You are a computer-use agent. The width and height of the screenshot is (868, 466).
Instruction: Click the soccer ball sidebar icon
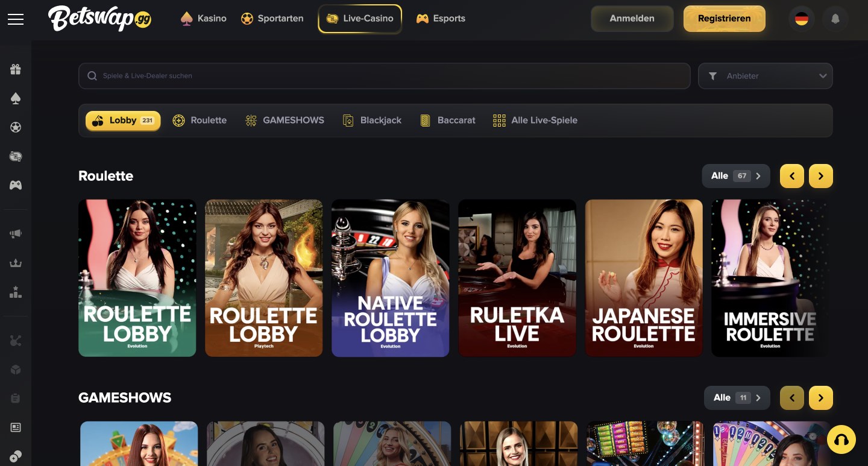(16, 127)
